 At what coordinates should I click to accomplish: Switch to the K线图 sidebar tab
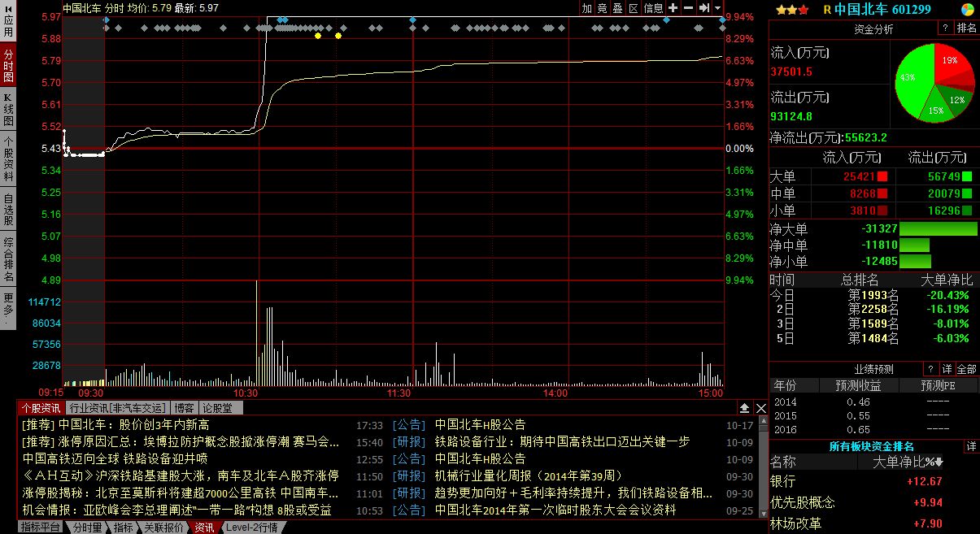coord(8,109)
